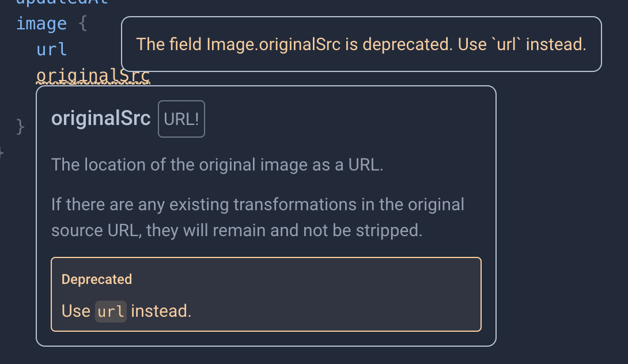Expand the Deprecated notice box
The image size is (628, 364).
266,294
